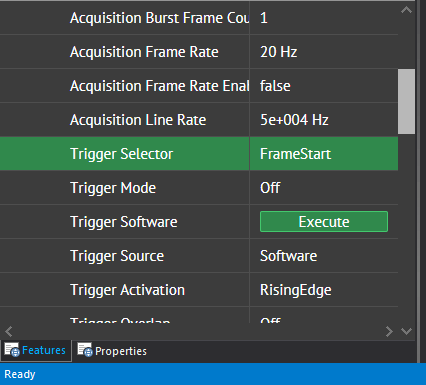
Task: Switch to the Properties tab
Action: coord(112,351)
